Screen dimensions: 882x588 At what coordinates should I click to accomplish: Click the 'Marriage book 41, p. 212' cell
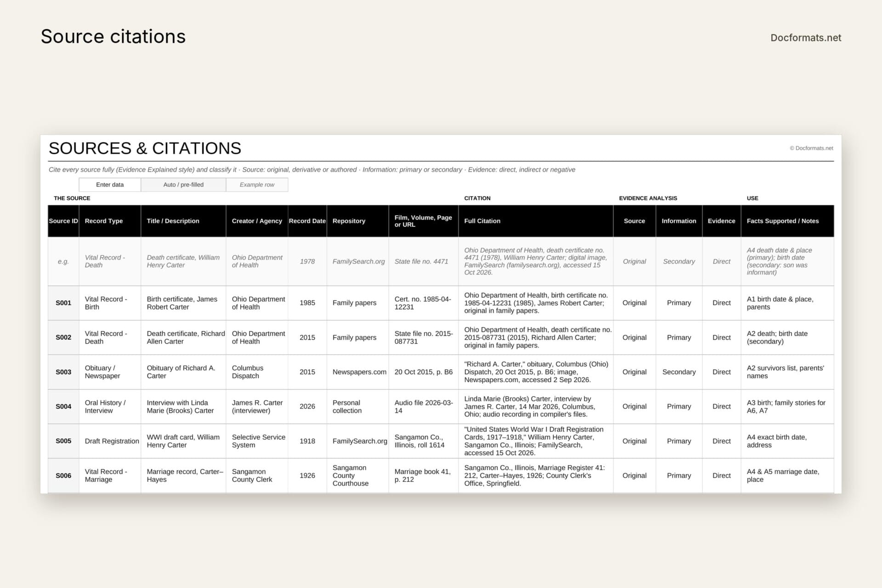(x=424, y=475)
